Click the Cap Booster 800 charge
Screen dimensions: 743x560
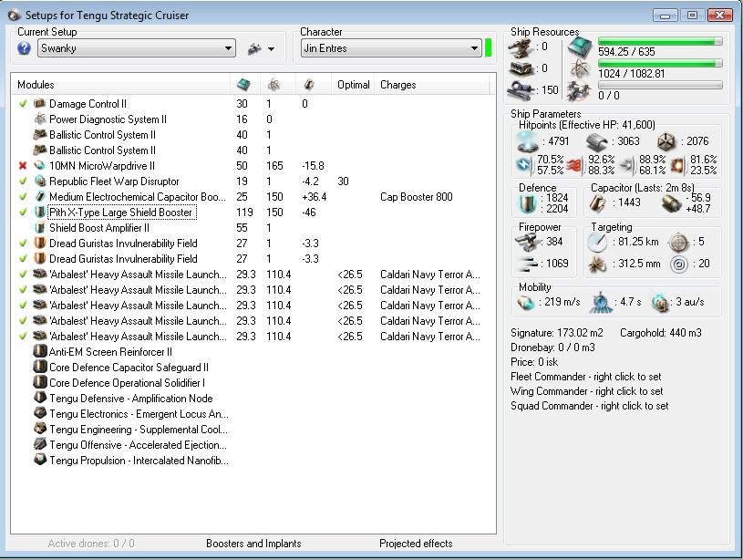(416, 197)
